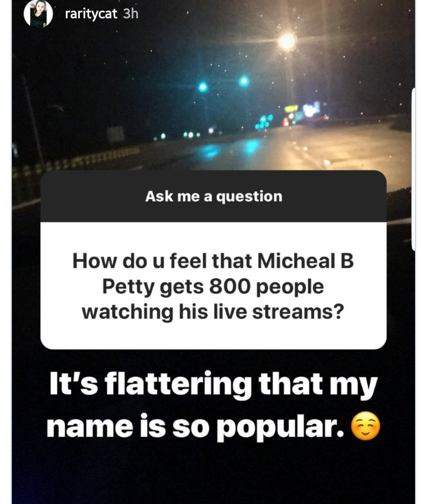Click the words Micheal B in question
421x504 pixels.
(x=305, y=261)
